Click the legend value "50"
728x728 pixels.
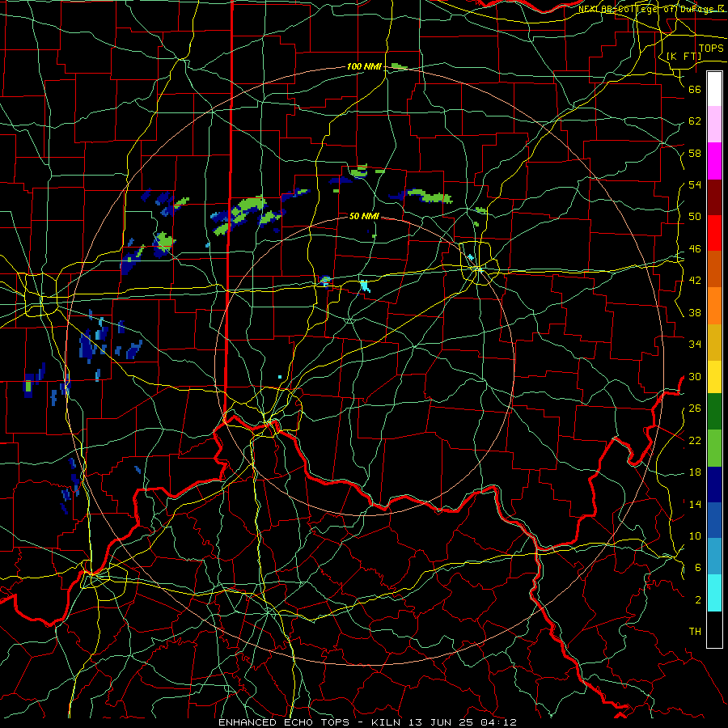pyautogui.click(x=695, y=216)
